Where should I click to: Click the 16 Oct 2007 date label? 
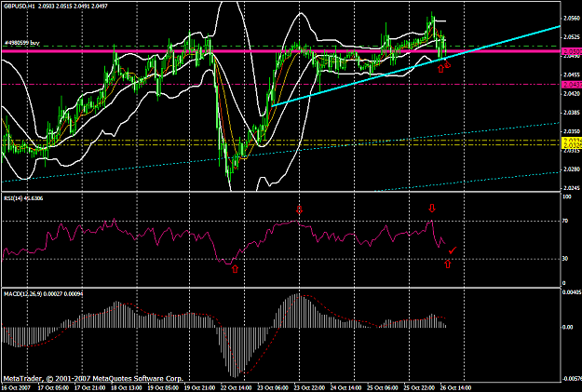pyautogui.click(x=15, y=387)
